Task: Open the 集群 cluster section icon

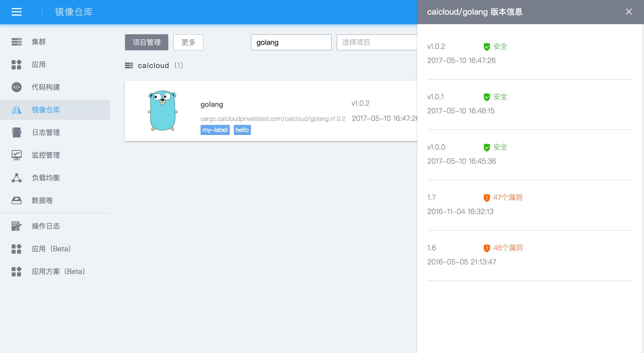Action: click(17, 42)
